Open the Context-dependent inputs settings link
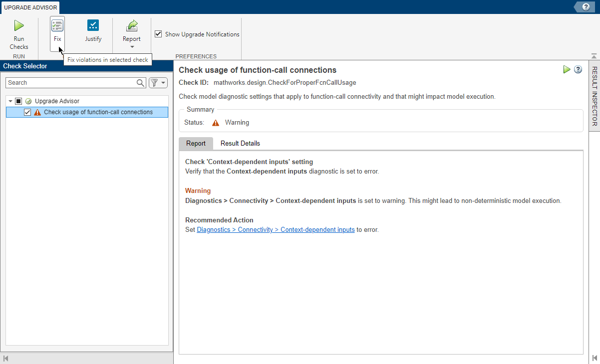The height and width of the screenshot is (364, 600). [x=276, y=229]
